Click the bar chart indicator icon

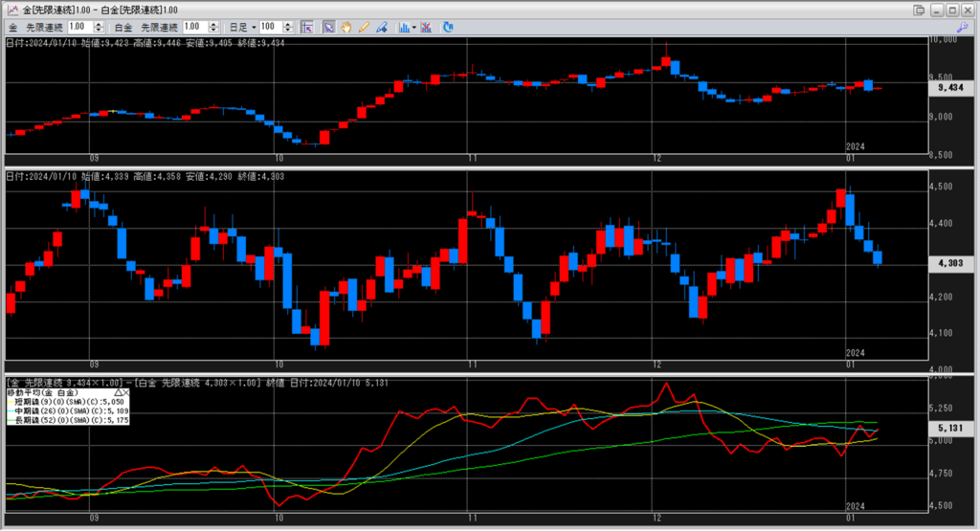[x=404, y=27]
